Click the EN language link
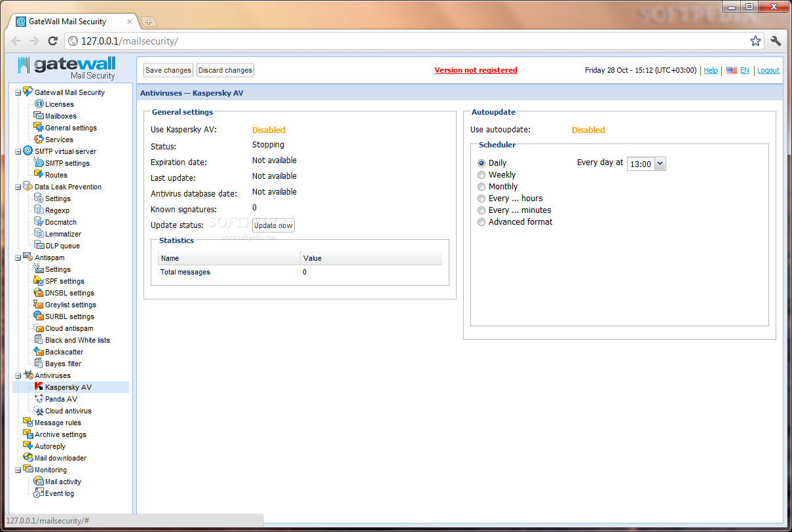 (745, 70)
